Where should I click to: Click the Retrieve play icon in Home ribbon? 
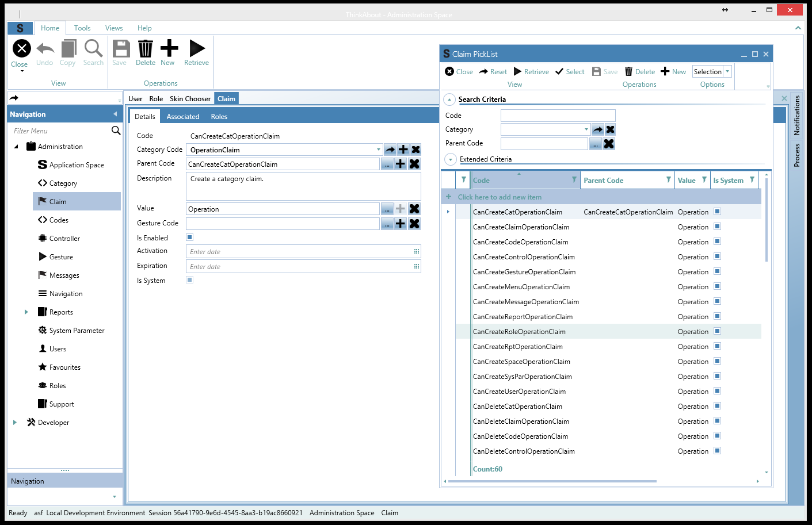pyautogui.click(x=197, y=49)
